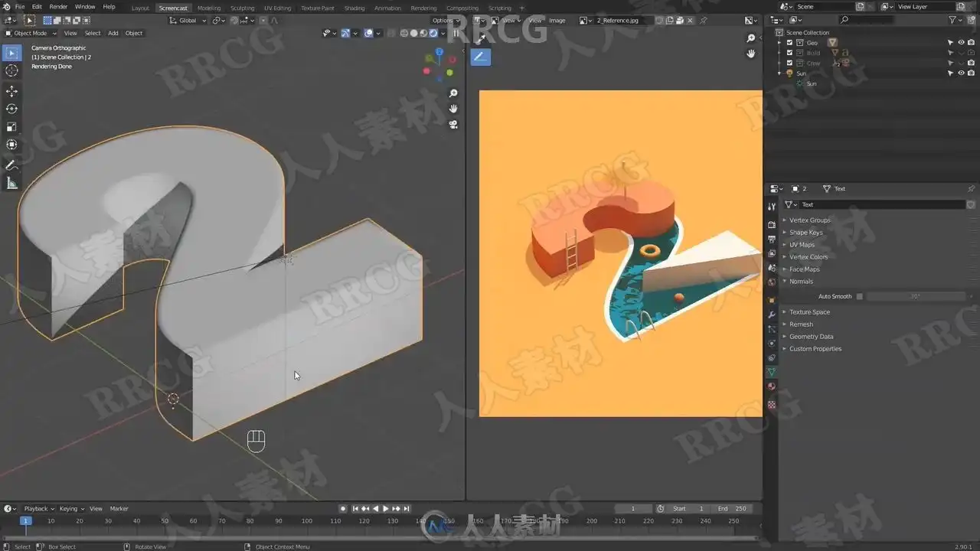Viewport: 980px width, 551px height.
Task: Choose the Rotate tool in the toolbar
Action: point(11,109)
